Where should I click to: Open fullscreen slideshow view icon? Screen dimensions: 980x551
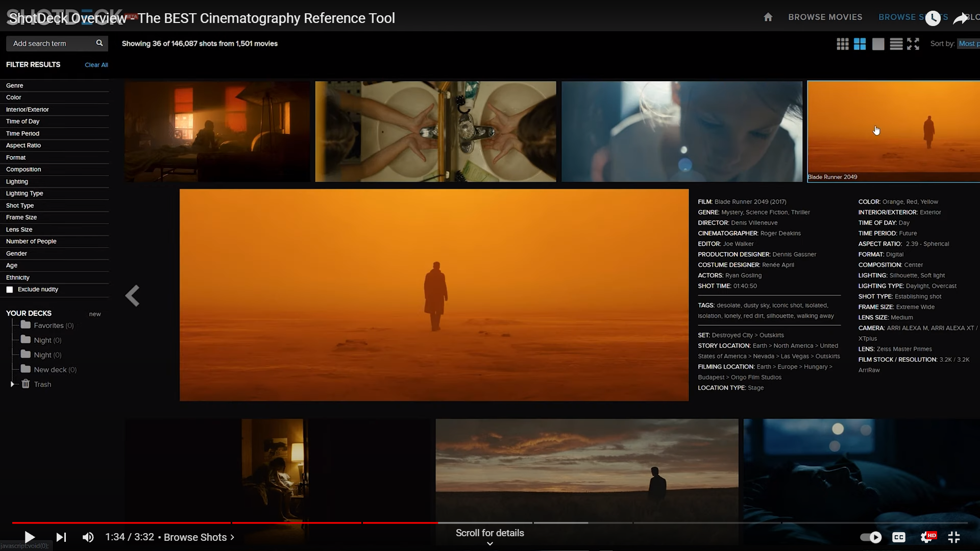coord(914,44)
